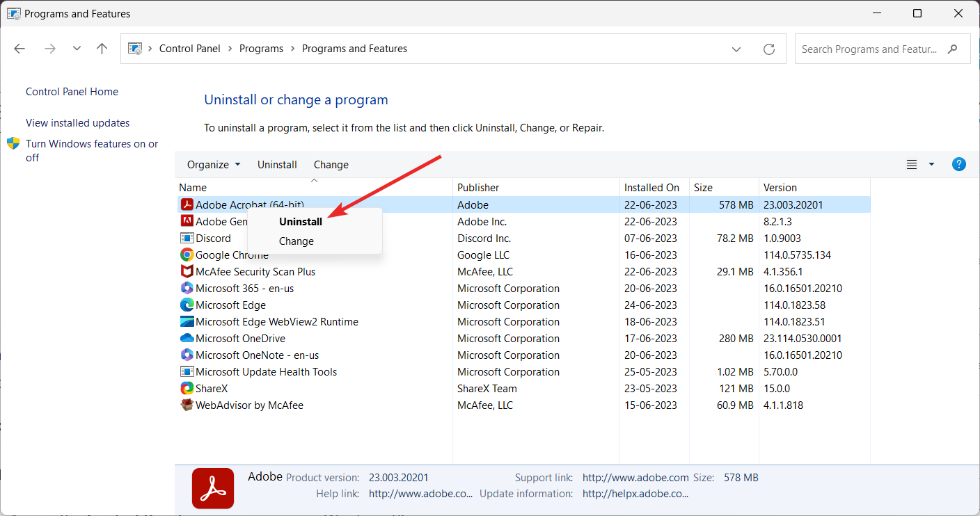Click Uninstall in the toolbar
The height and width of the screenshot is (516, 980).
pos(277,165)
